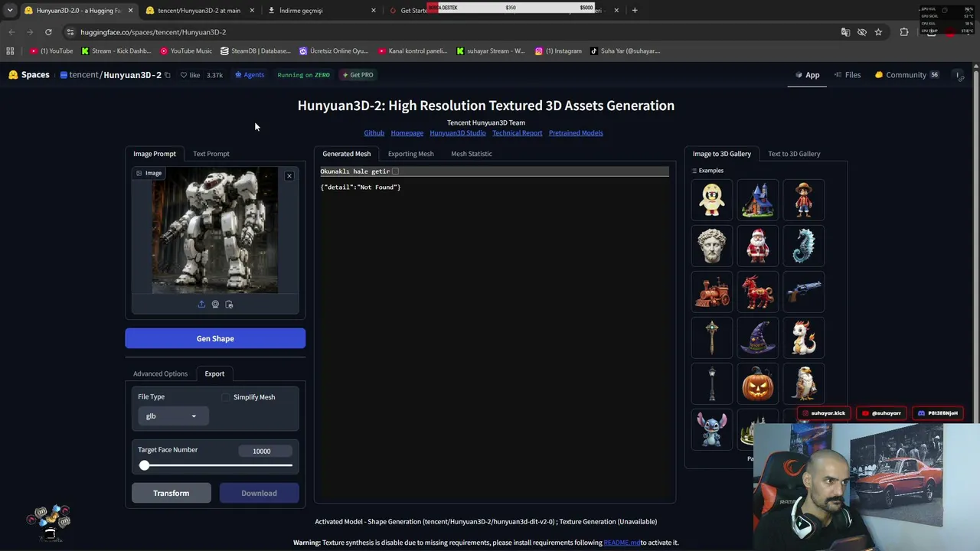Click the Get PRO button

point(358,75)
